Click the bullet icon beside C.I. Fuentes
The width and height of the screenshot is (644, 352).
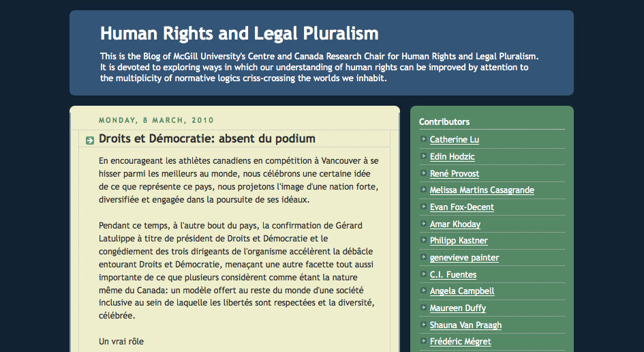[423, 274]
